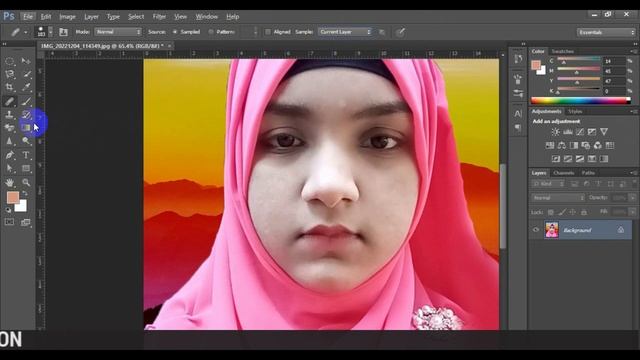Select the Lasso tool
The height and width of the screenshot is (360, 640).
click(9, 74)
